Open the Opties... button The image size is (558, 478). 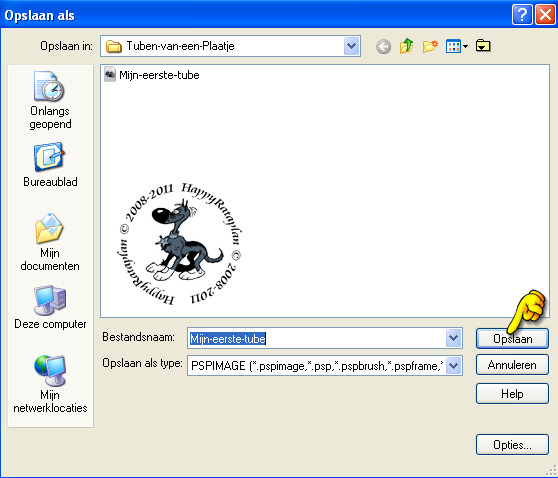coord(512,445)
